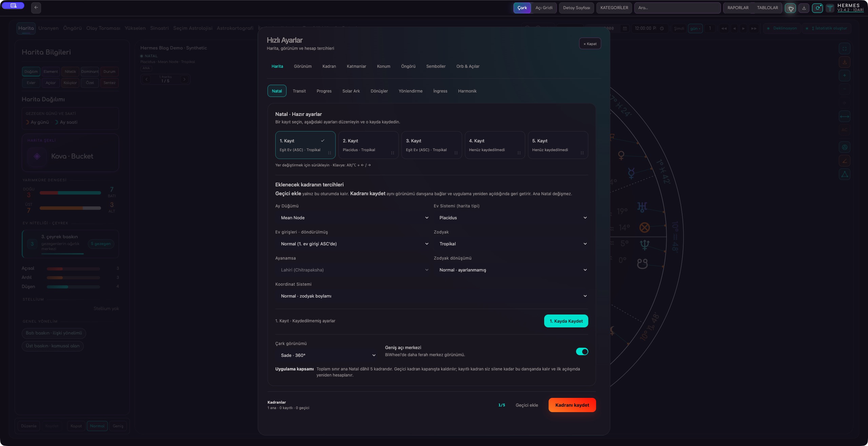Click the orange angle icon in the right sidebar

pos(844,161)
